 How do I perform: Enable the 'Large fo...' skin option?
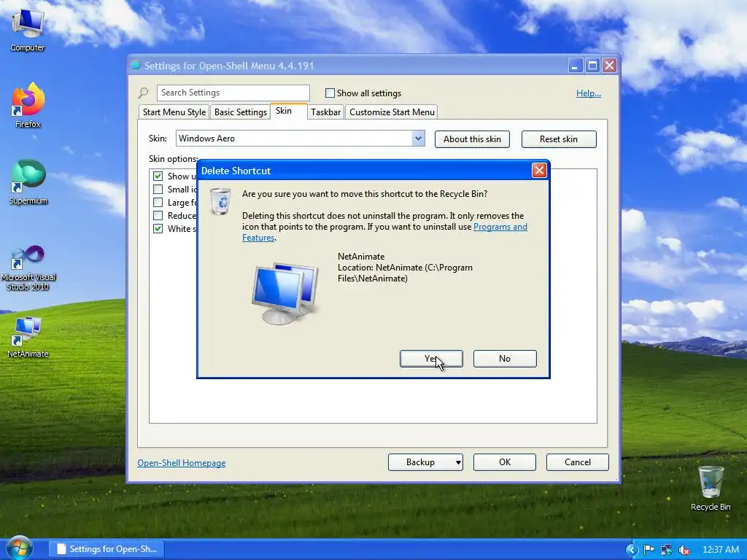[158, 203]
